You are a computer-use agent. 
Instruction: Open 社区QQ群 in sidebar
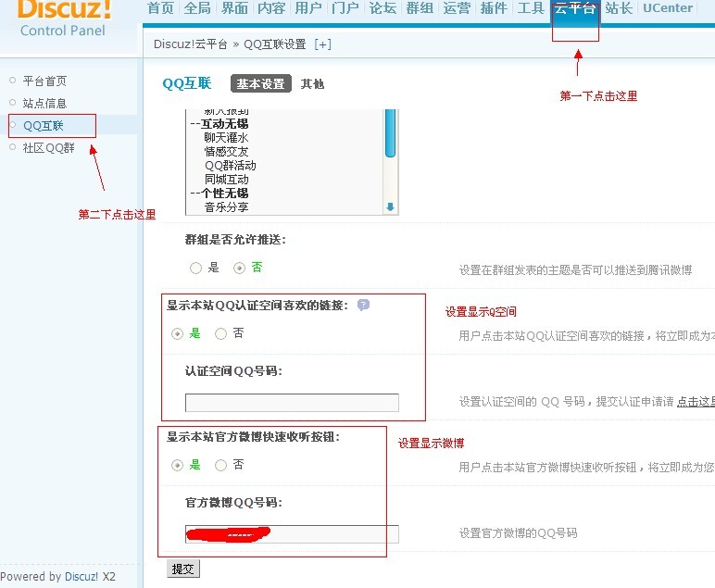coord(49,148)
